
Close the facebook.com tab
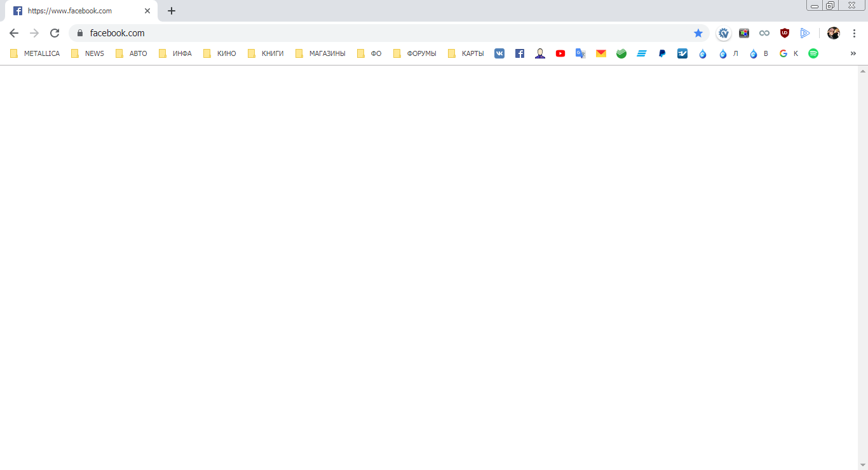coord(147,11)
